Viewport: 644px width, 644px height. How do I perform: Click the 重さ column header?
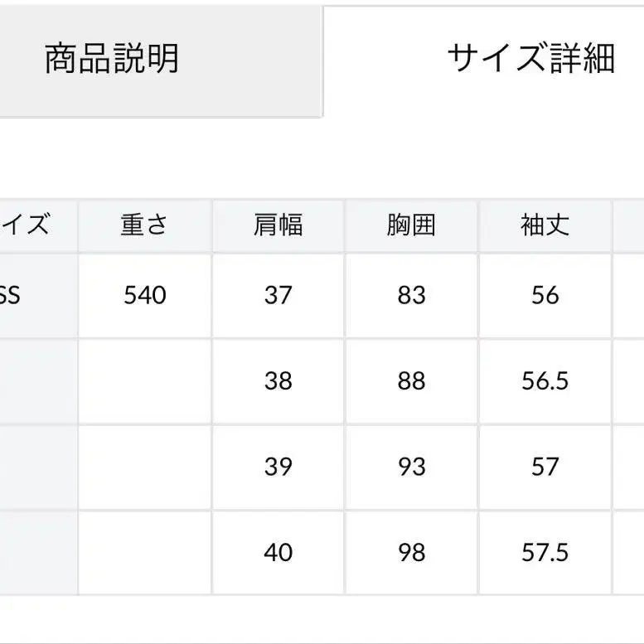pos(144,225)
